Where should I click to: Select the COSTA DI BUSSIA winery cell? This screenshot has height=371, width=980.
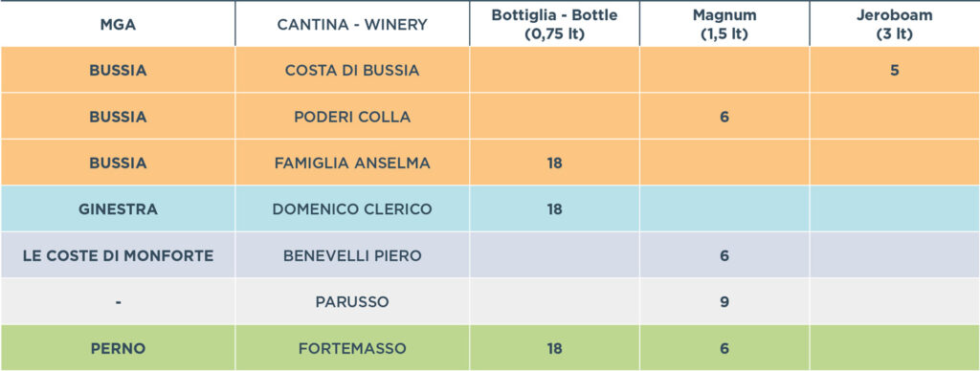(x=352, y=71)
